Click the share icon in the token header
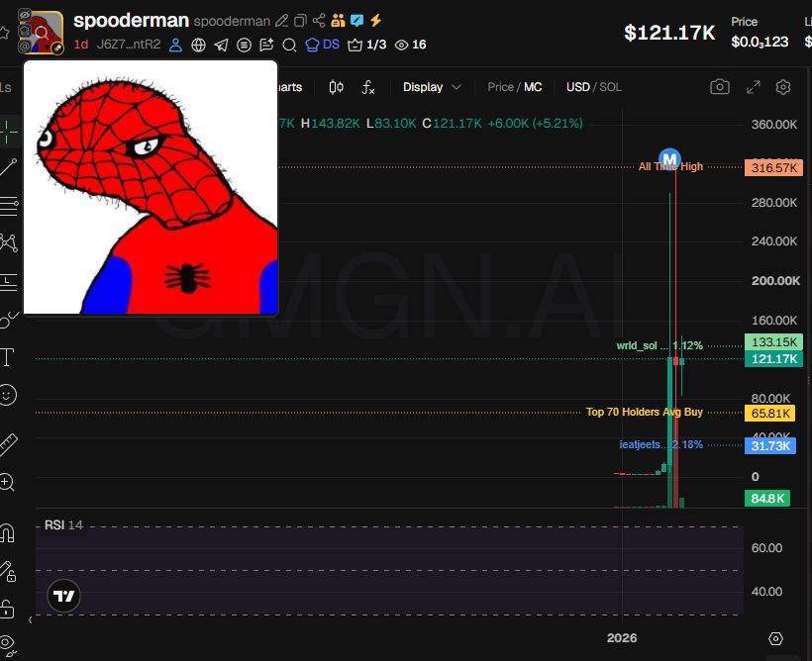The width and height of the screenshot is (812, 661). (x=319, y=21)
